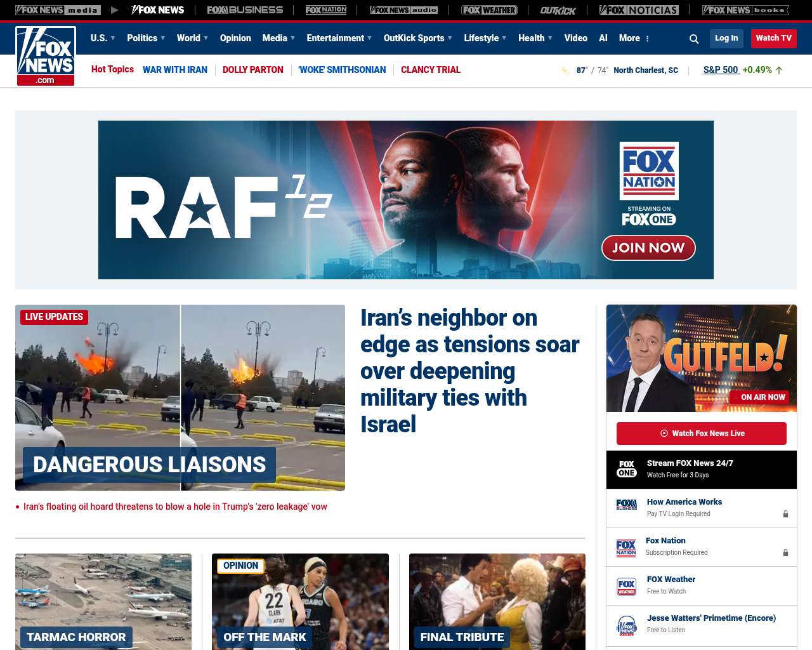Open the DANGEROUS LIAISONS explosion story image
Viewport: 812px width, 650px height.
click(180, 397)
